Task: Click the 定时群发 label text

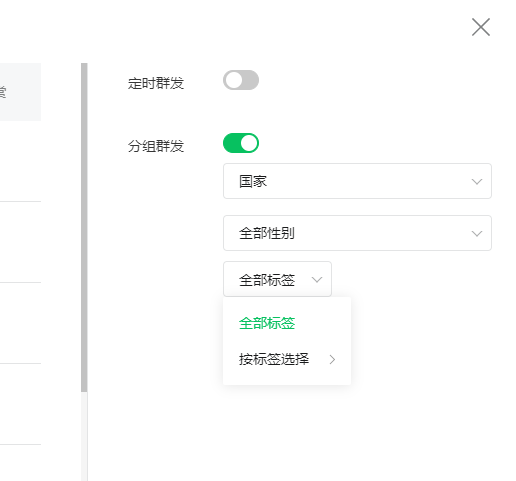Action: [x=156, y=83]
